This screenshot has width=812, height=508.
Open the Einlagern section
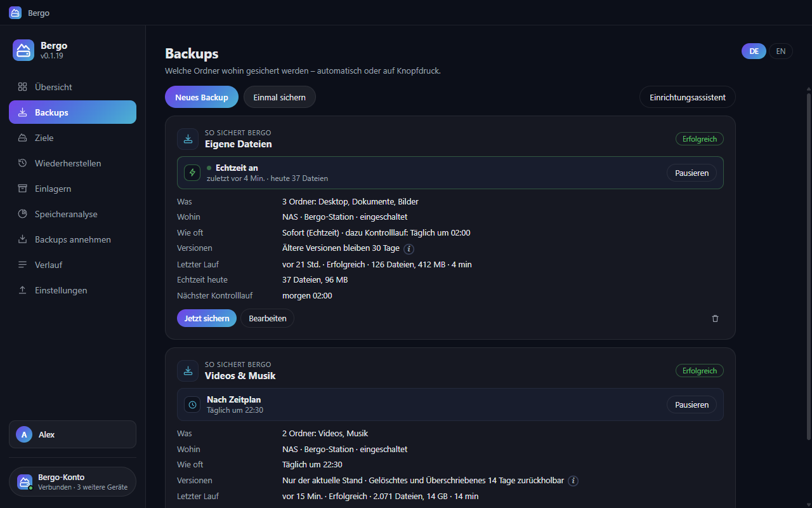[72, 189]
